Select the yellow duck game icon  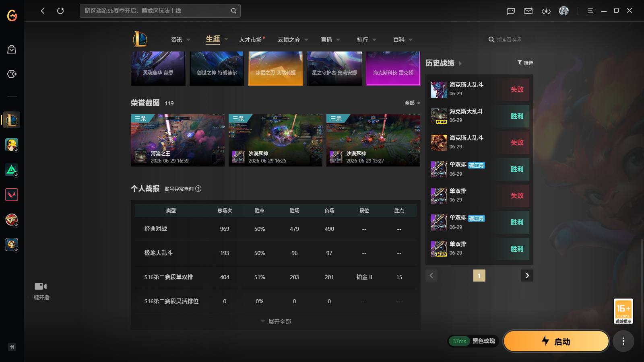(12, 145)
